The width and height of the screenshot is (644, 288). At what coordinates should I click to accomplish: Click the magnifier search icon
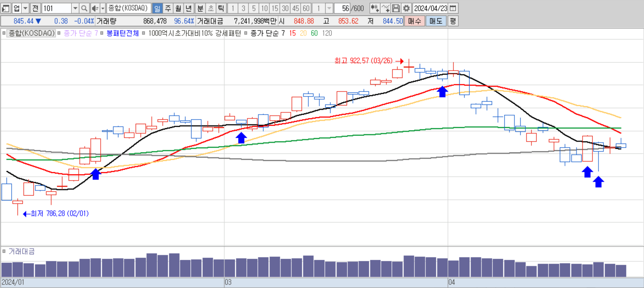(84, 8)
